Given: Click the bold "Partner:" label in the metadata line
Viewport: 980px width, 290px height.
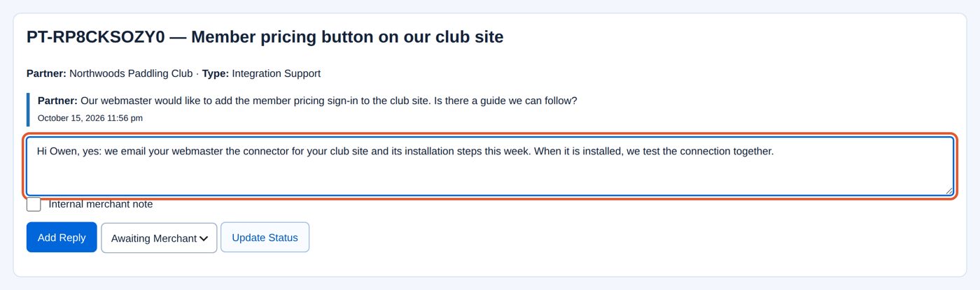Looking at the screenshot, I should (46, 73).
